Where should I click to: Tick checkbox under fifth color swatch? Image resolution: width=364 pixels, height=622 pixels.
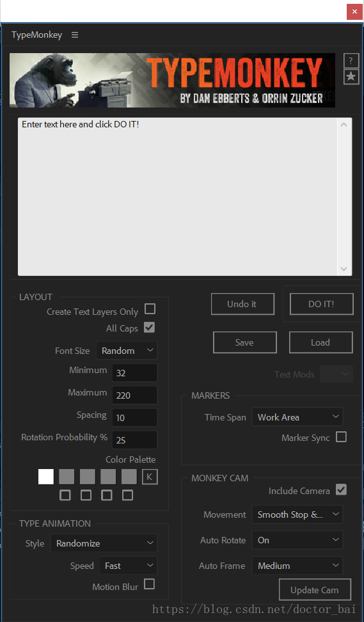click(x=127, y=495)
